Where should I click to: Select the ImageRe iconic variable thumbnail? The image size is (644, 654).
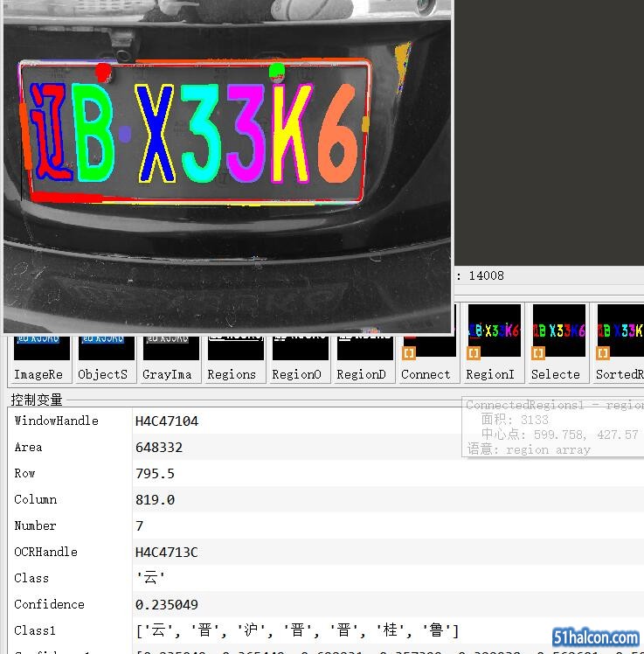point(41,348)
